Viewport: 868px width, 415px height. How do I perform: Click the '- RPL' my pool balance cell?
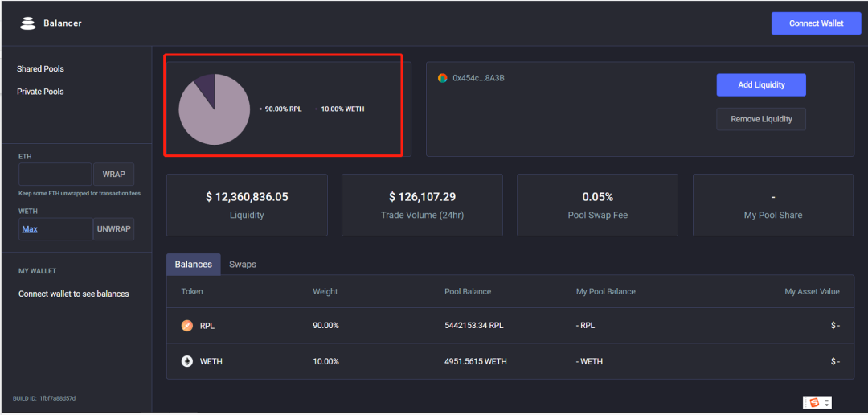(585, 326)
